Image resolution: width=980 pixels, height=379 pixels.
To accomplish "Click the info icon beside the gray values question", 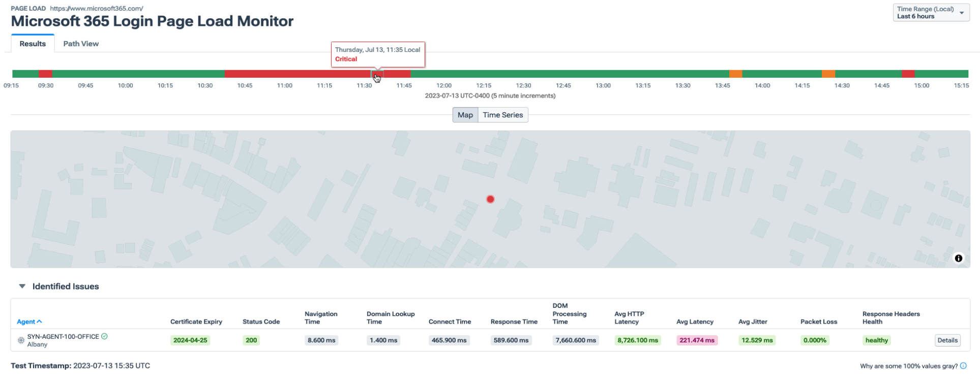I will (963, 366).
